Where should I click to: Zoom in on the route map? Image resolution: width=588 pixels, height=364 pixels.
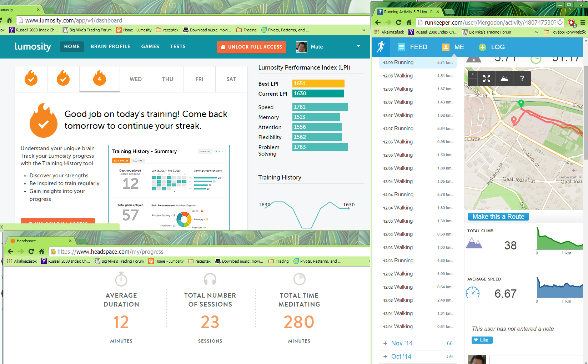point(473,74)
